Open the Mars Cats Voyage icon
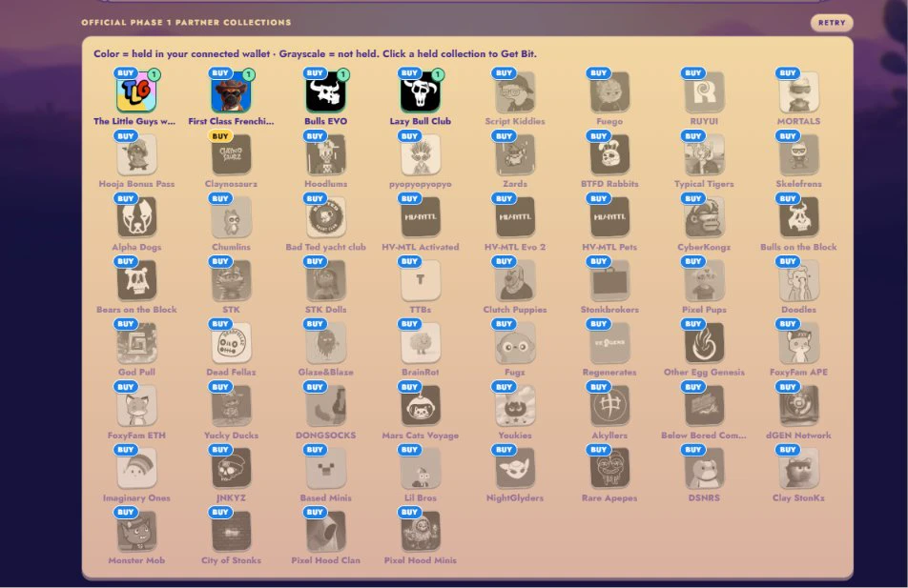Viewport: 908px width, 588px height. click(421, 406)
